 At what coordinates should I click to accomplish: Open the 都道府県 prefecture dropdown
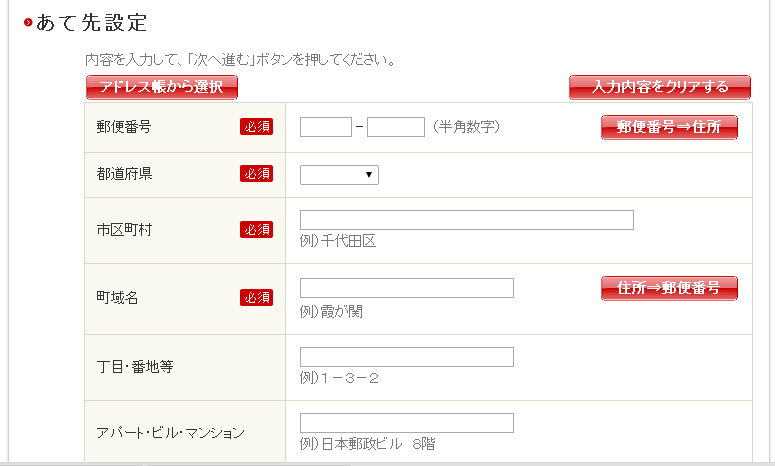pos(339,176)
